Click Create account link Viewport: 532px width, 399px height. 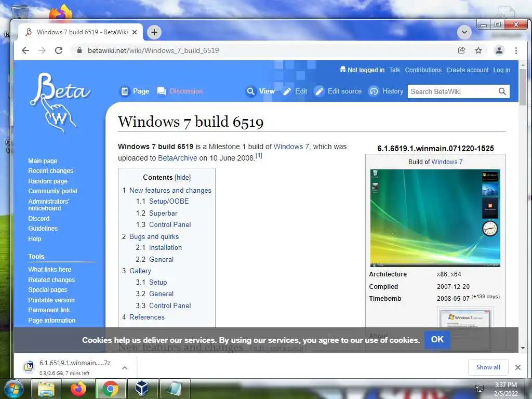pyautogui.click(x=468, y=70)
